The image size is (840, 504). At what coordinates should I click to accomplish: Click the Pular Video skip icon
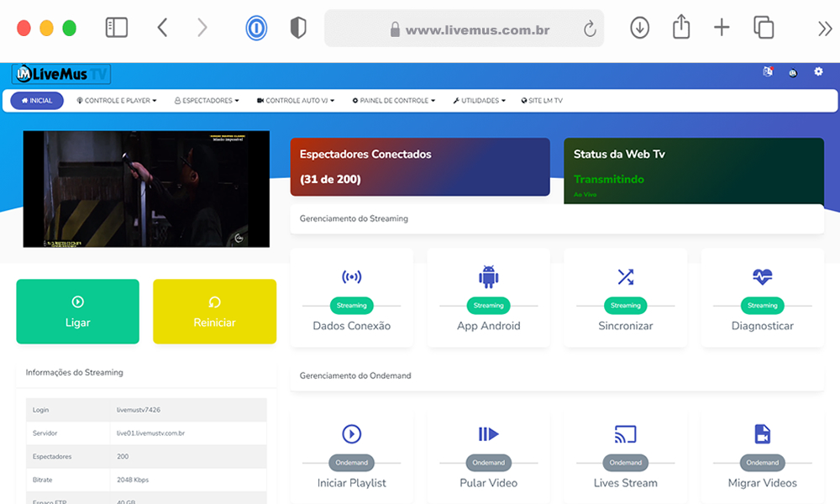click(x=488, y=434)
